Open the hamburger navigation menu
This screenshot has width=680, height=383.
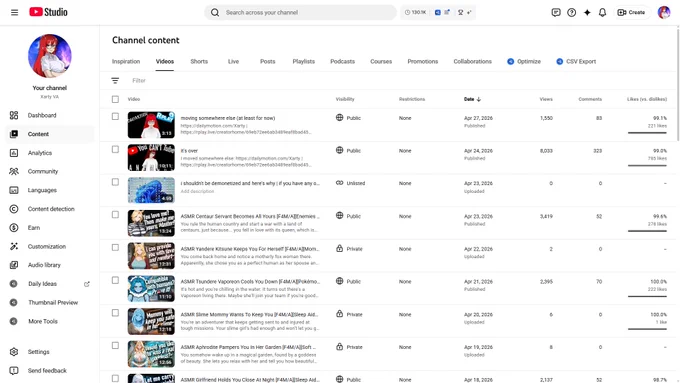point(14,12)
